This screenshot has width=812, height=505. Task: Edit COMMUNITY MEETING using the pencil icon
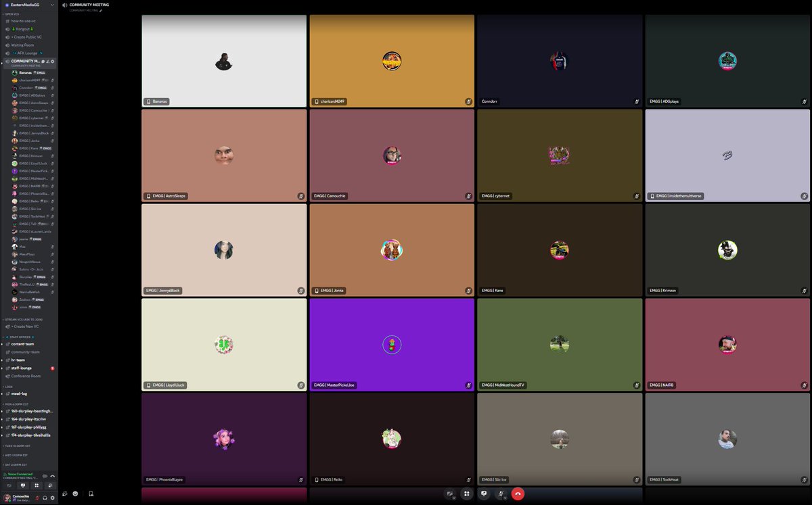point(101,11)
